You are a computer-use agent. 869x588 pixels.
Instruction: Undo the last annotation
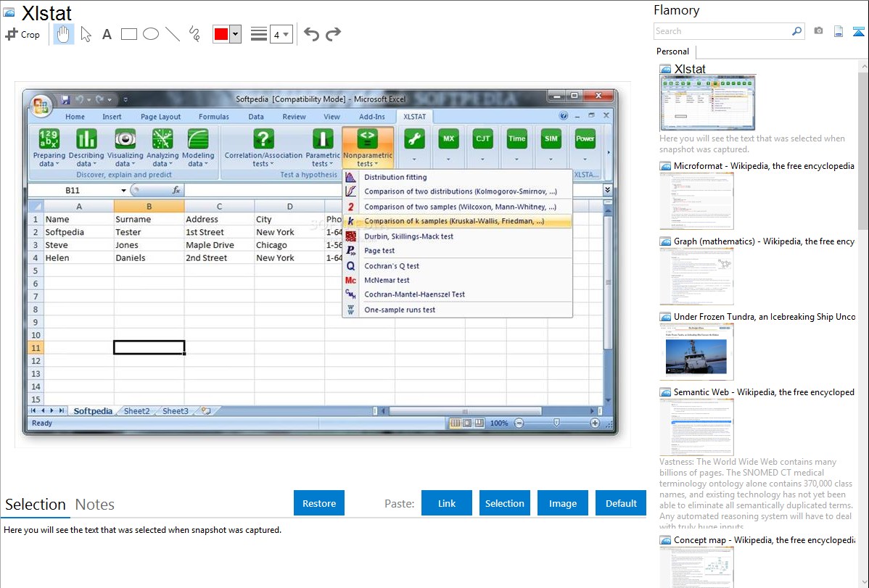[311, 34]
